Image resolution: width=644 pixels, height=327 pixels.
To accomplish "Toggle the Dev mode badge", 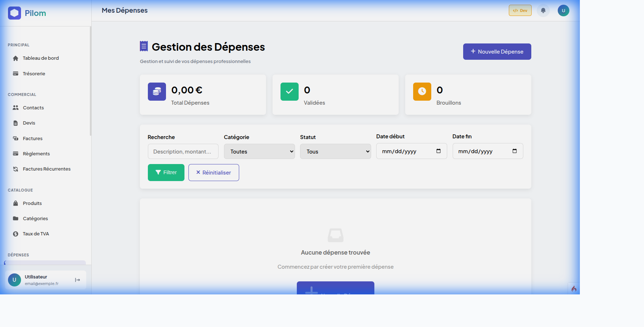I will (x=520, y=10).
